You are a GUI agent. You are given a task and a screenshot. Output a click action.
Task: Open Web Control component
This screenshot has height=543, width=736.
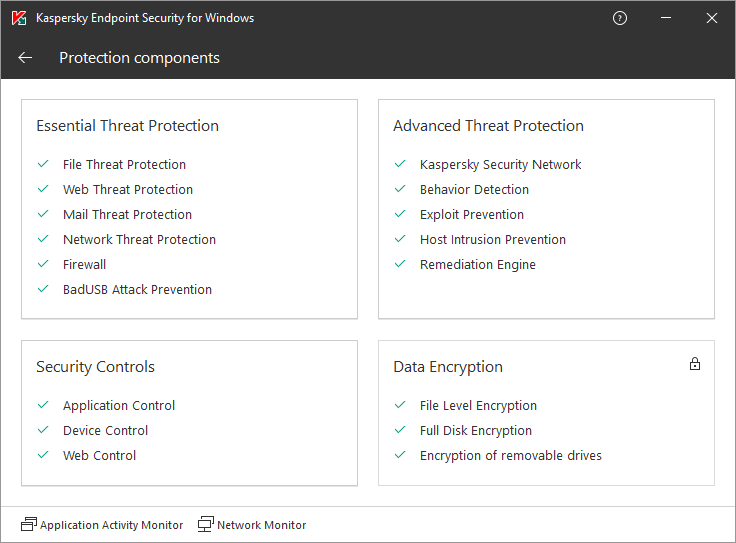tap(100, 455)
